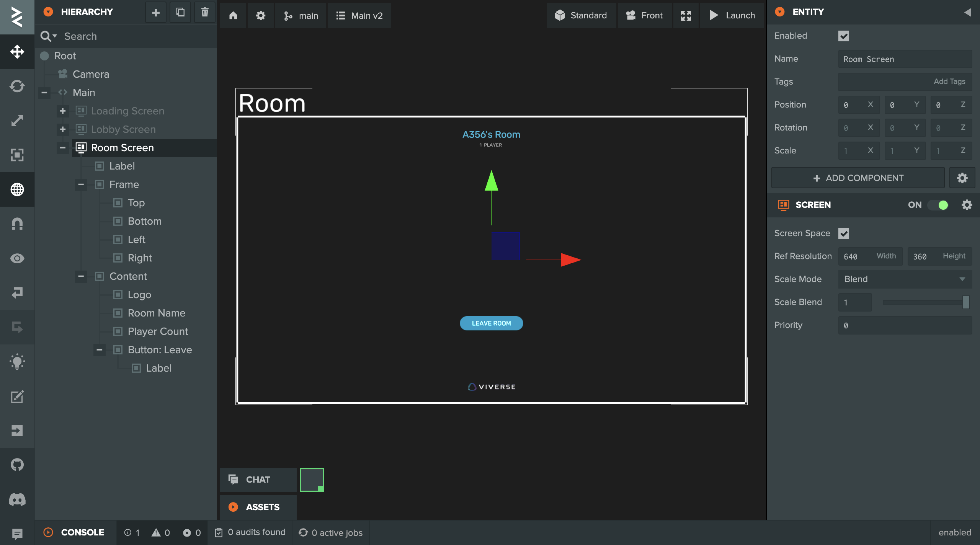Uncheck the Enabled checkbox
The image size is (980, 545).
point(843,36)
